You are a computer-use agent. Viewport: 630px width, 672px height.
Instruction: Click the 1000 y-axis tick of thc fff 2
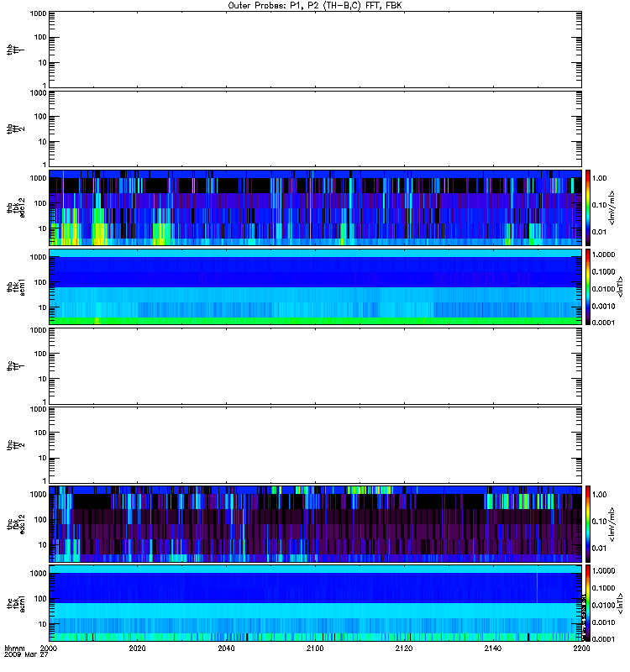click(38, 409)
